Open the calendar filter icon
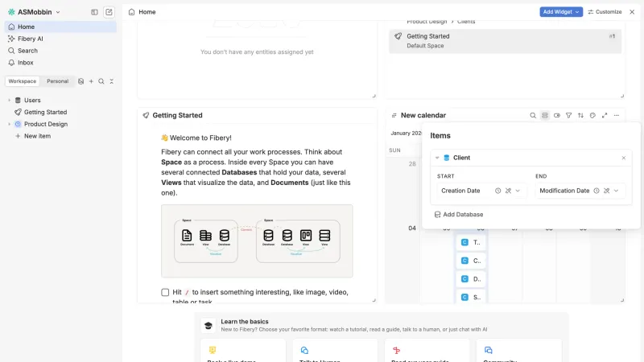Screen dimensions: 644x362 click(x=568, y=115)
